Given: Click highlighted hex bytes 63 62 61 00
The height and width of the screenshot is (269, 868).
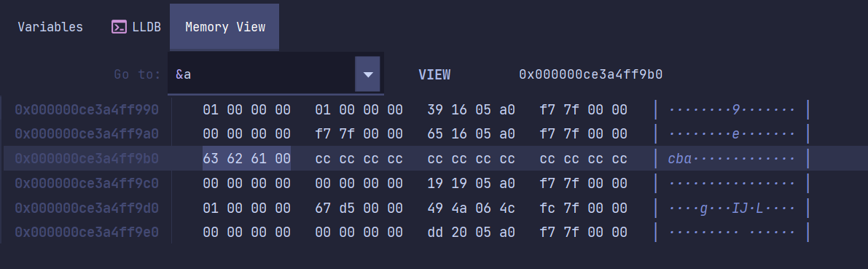Looking at the screenshot, I should 247,159.
